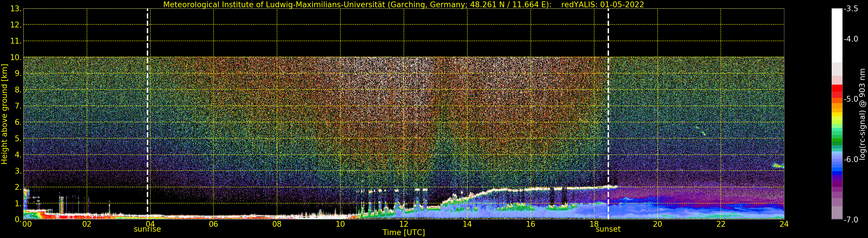
Task: Click the '8.' height axis tick
Action: 18,90
